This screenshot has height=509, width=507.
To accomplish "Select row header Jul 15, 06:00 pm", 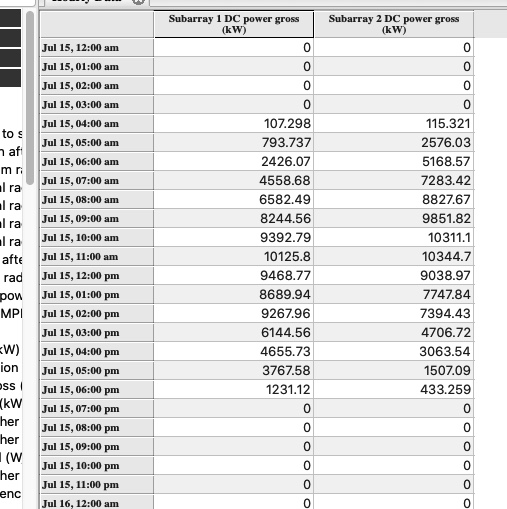I will click(x=97, y=390).
